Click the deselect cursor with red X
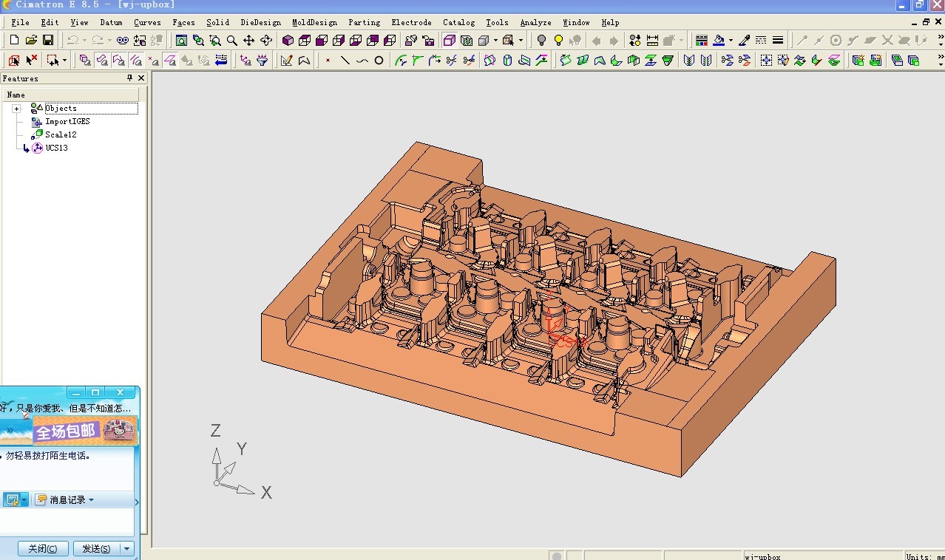945x560 pixels. 31,60
